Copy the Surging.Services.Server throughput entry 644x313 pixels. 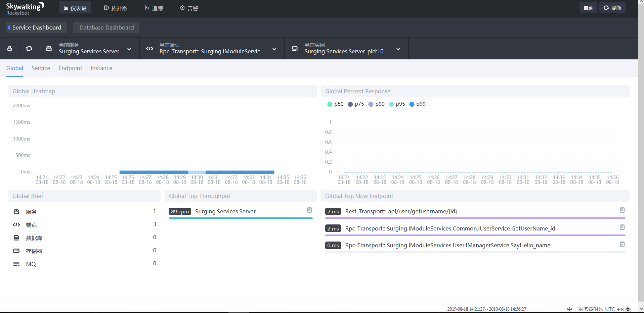pos(309,210)
